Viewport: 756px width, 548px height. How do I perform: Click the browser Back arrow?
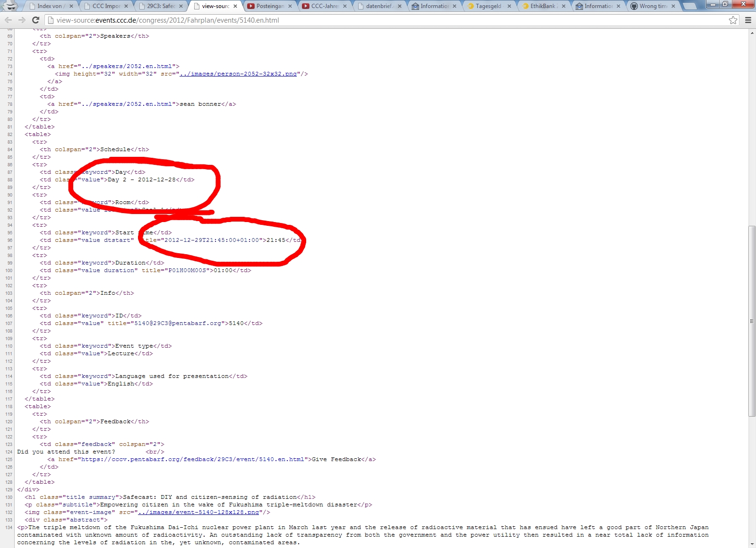[x=8, y=20]
